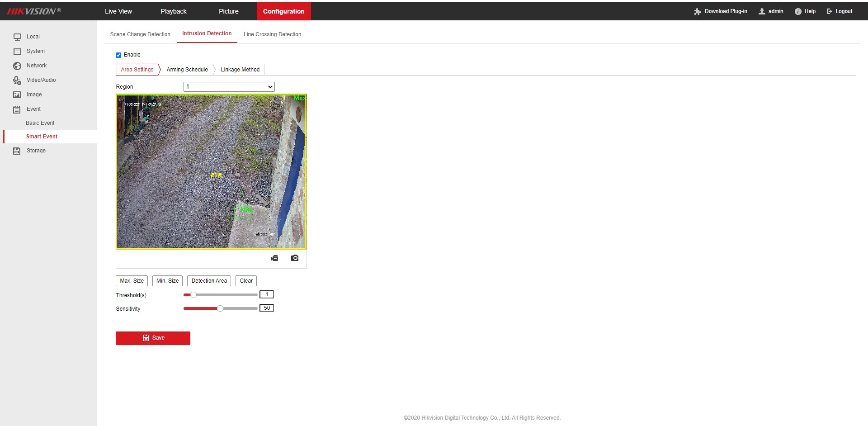The image size is (868, 426).
Task: Click the Sensitivity slider handle
Action: click(x=220, y=308)
